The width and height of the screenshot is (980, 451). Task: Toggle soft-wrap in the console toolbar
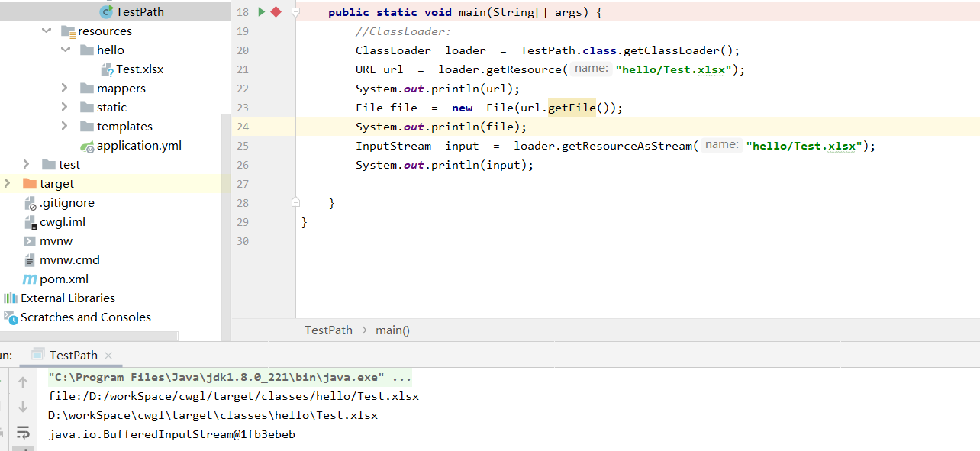pos(22,431)
